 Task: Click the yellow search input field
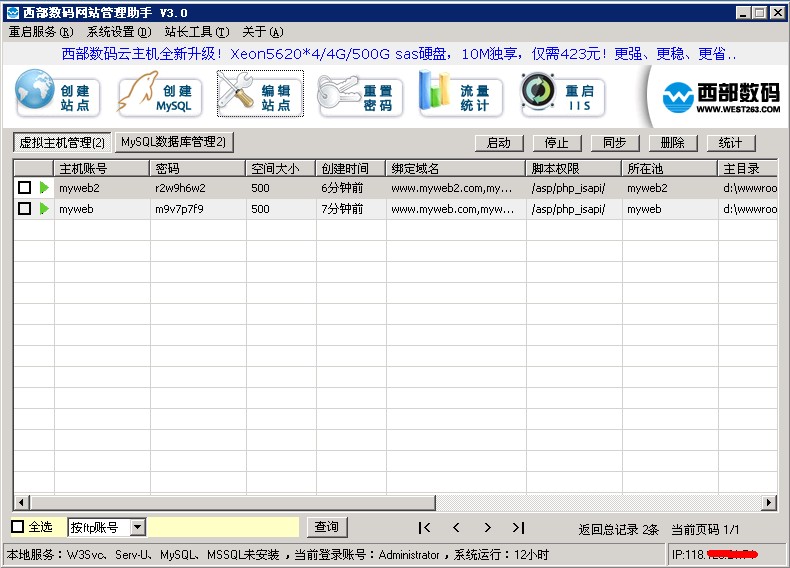tap(224, 527)
